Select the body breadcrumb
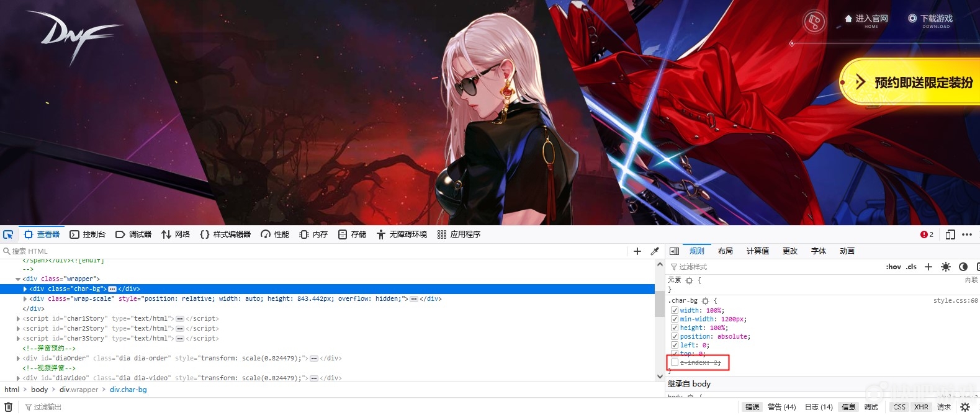Screen dimensions: 980x415 click(x=39, y=390)
